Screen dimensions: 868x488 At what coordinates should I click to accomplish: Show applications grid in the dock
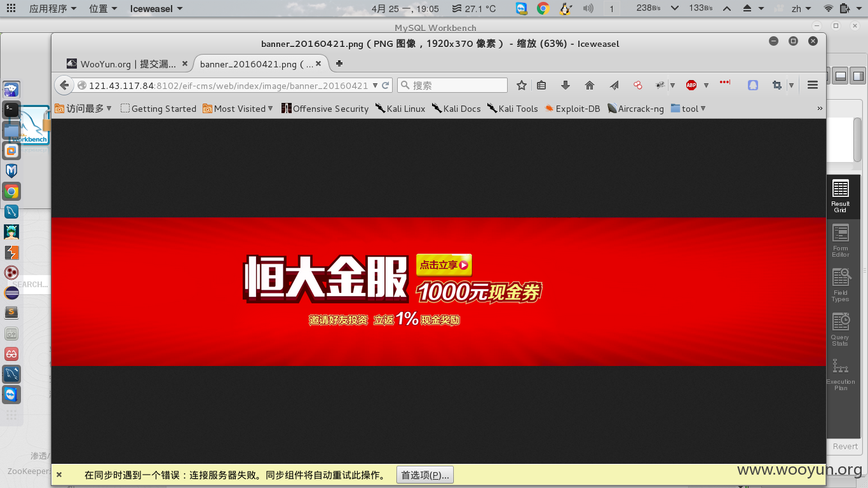11,415
